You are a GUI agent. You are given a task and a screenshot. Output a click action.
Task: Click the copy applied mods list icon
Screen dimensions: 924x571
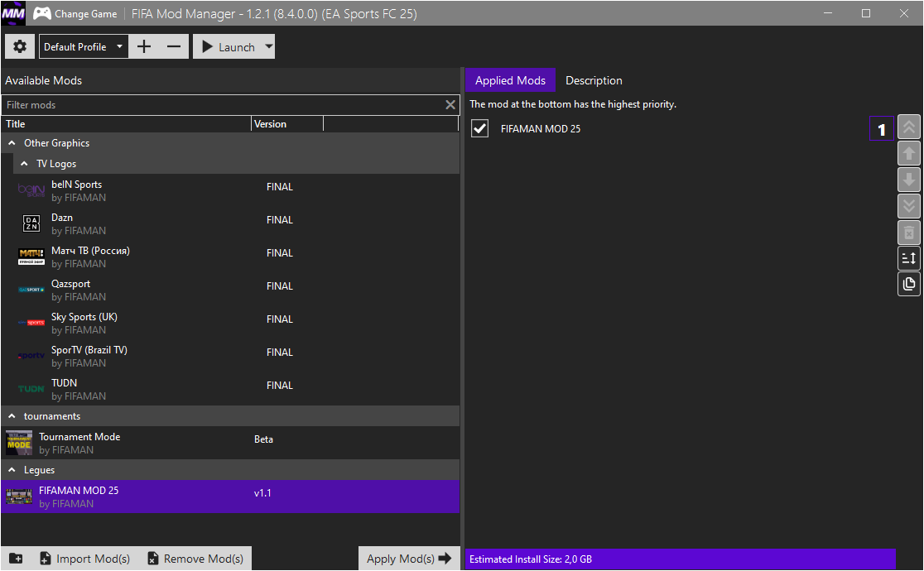[x=908, y=284]
